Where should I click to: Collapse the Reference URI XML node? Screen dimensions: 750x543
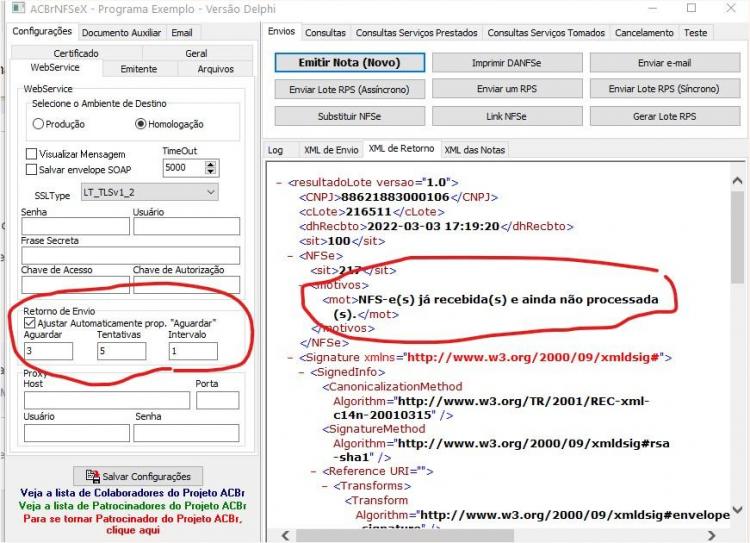coord(313,472)
